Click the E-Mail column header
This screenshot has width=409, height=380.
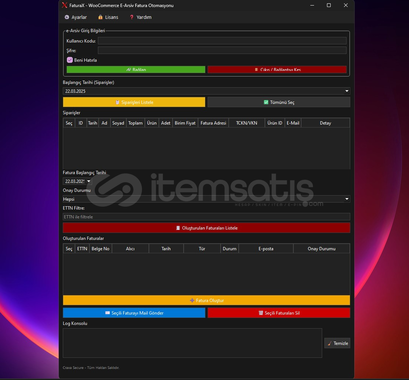coord(293,123)
